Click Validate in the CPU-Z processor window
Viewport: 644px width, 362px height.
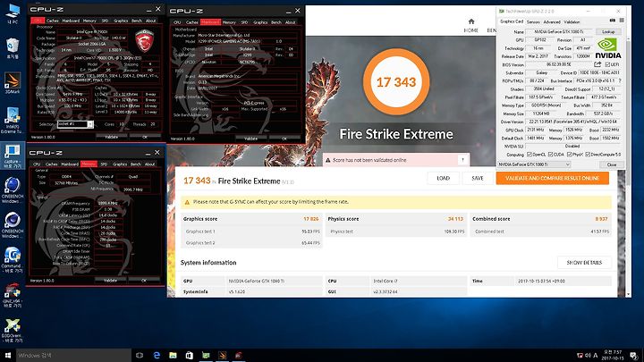click(x=111, y=137)
